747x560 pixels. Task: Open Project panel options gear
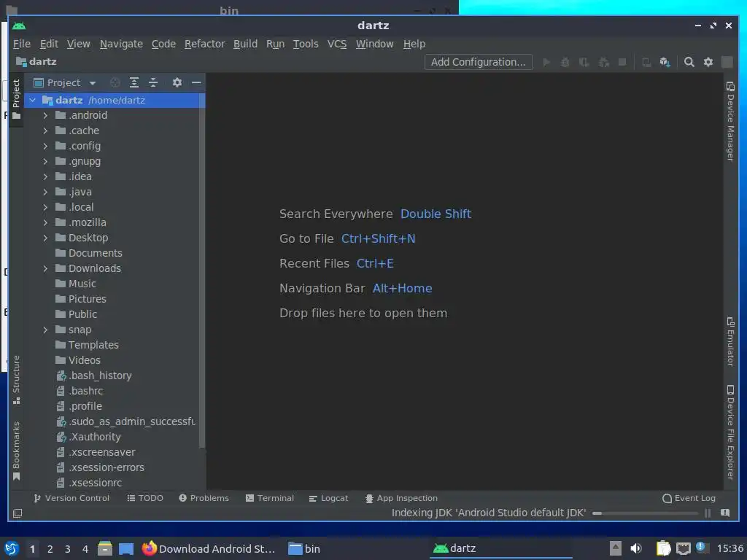pyautogui.click(x=177, y=82)
